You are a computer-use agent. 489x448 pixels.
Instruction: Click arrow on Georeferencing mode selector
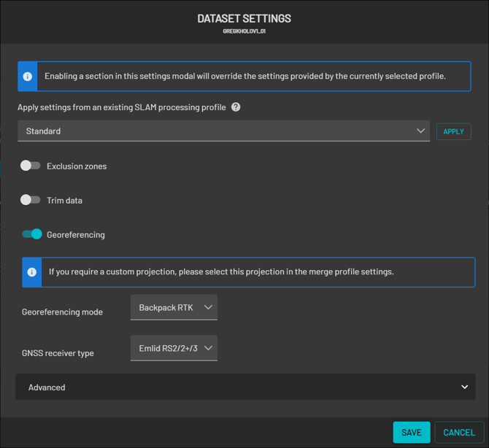pos(208,308)
